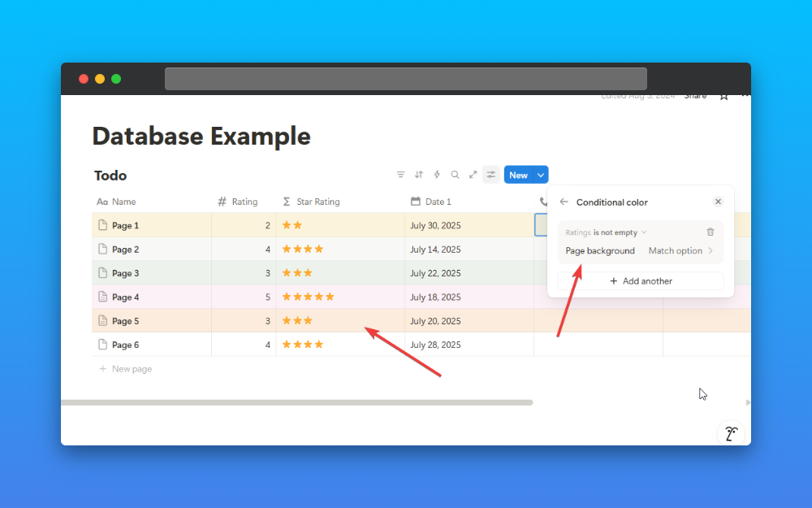812x508 pixels.
Task: Open the filter icon in Todo toolbar
Action: (x=400, y=175)
